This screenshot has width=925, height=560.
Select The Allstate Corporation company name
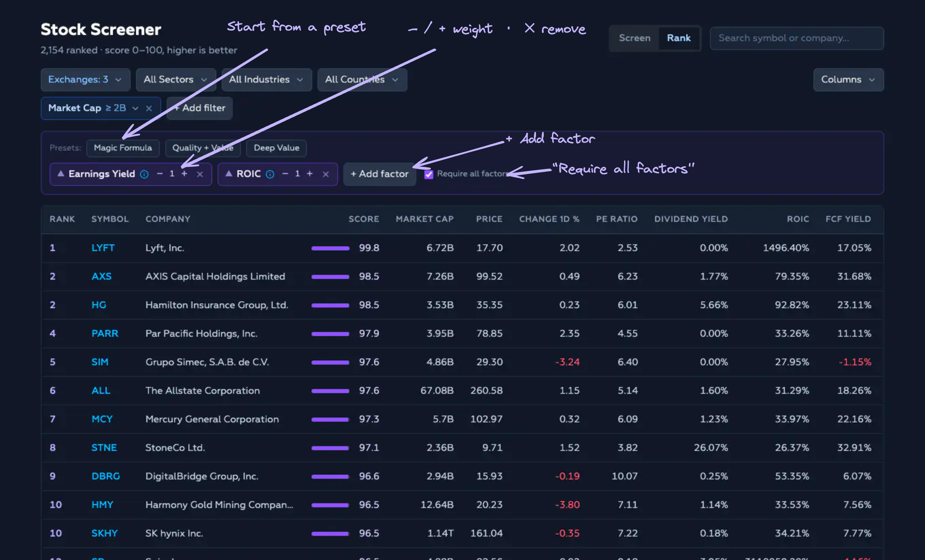point(202,390)
